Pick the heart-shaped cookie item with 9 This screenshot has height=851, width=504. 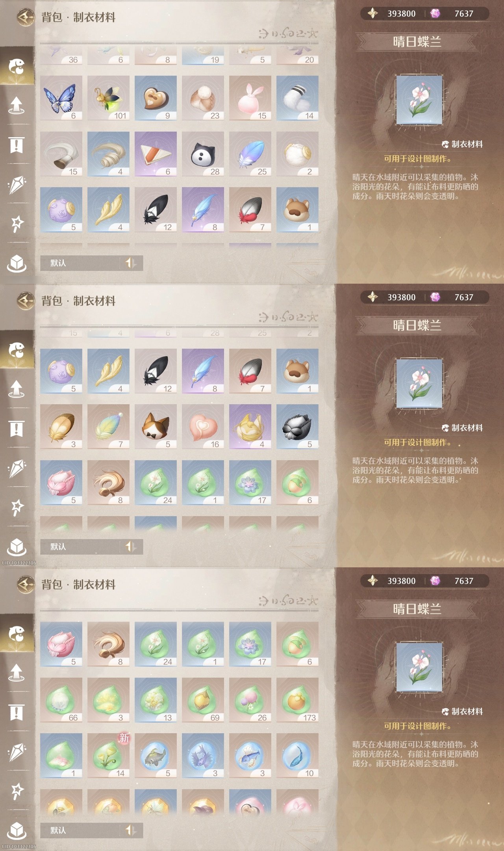(156, 98)
